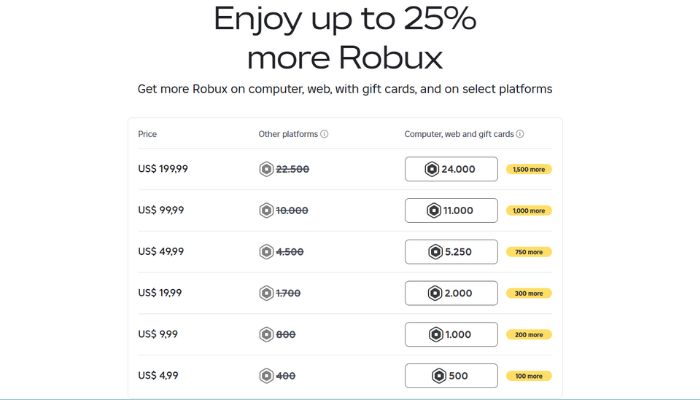Buy the 11.000 Robux package
The width and height of the screenshot is (700, 400).
pyautogui.click(x=451, y=210)
